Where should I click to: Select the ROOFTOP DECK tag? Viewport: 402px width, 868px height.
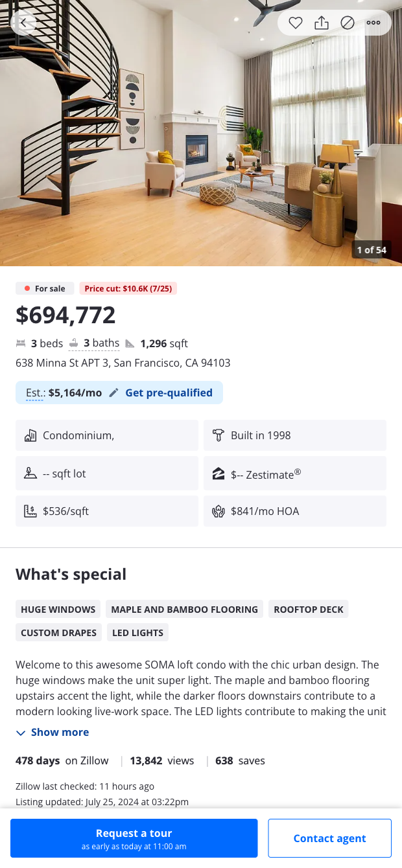click(x=309, y=610)
